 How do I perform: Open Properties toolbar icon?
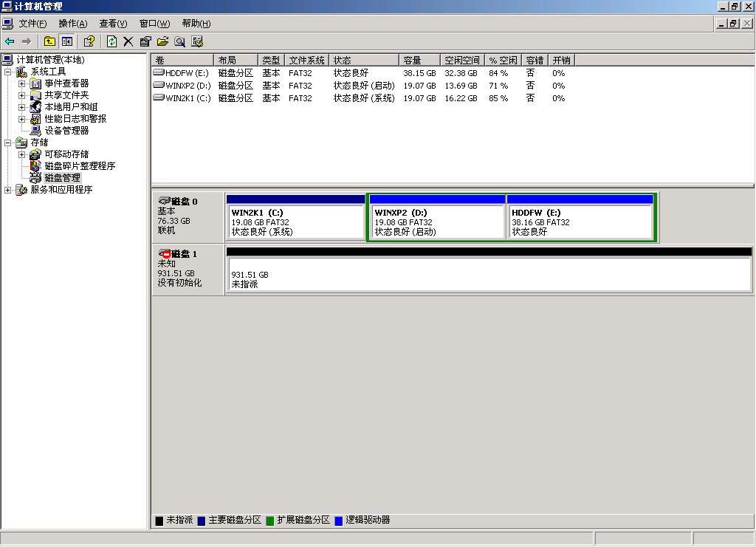click(145, 41)
